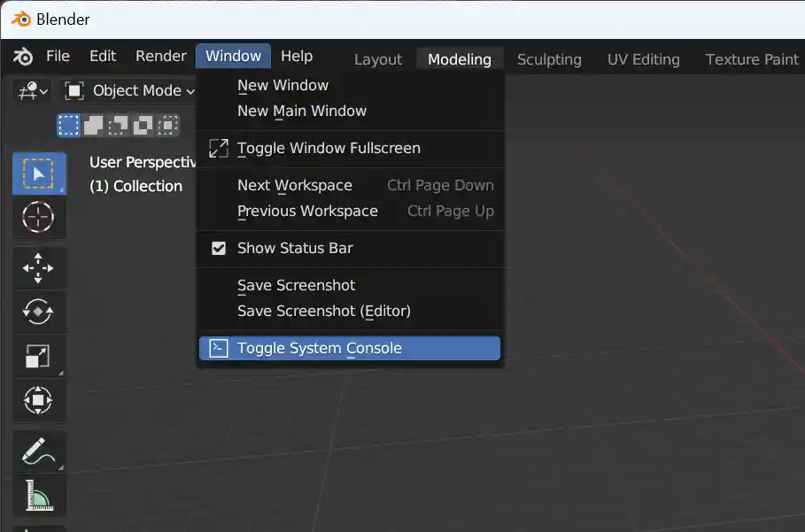This screenshot has width=805, height=532.
Task: Switch to the Texture Paint workspace tab
Action: coord(752,59)
